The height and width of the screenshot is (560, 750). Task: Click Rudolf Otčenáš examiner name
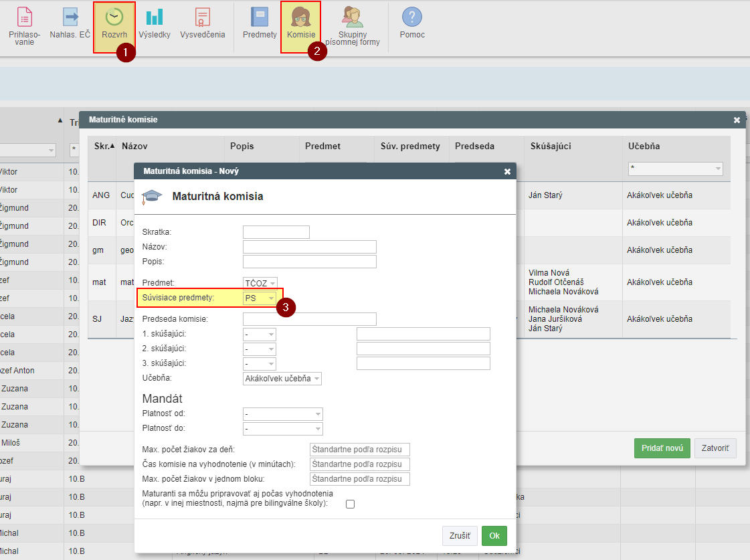pyautogui.click(x=556, y=282)
